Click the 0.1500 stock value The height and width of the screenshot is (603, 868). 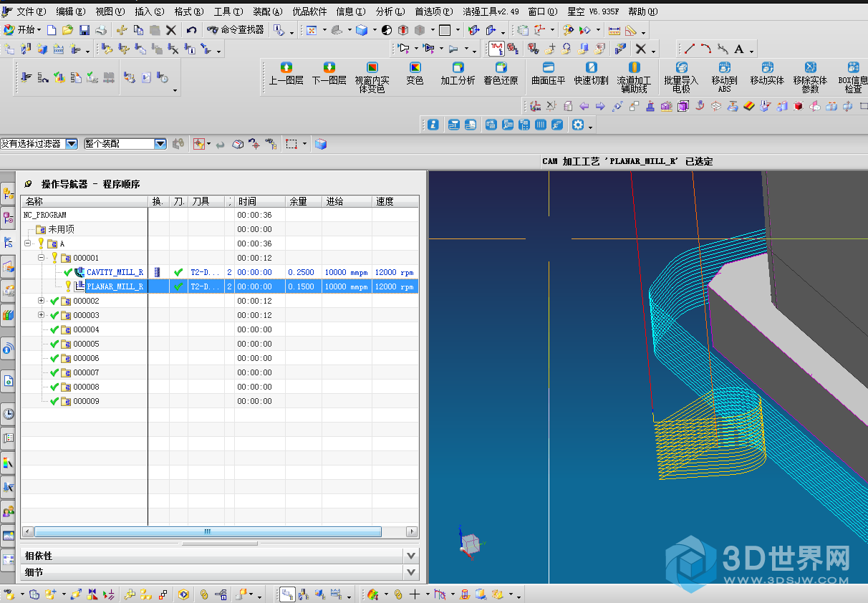coord(301,286)
